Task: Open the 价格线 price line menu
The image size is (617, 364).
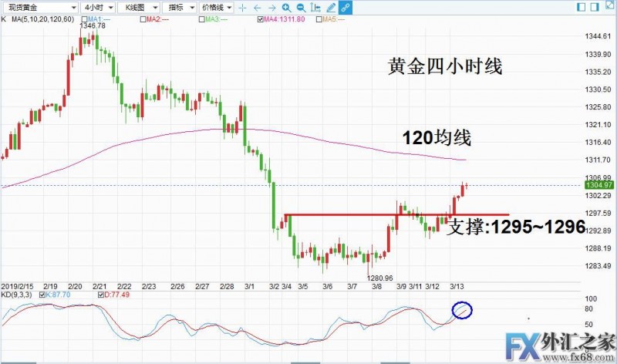Action: click(x=215, y=7)
